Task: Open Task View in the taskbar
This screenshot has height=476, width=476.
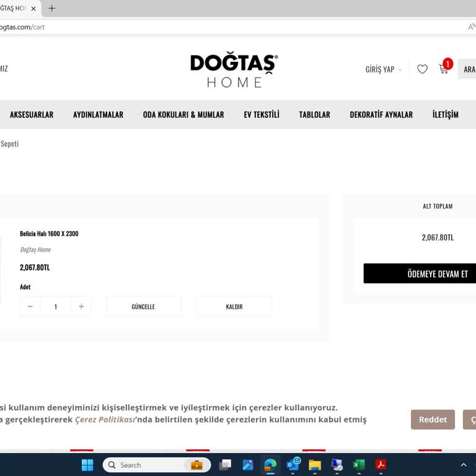Action: pyautogui.click(x=225, y=465)
